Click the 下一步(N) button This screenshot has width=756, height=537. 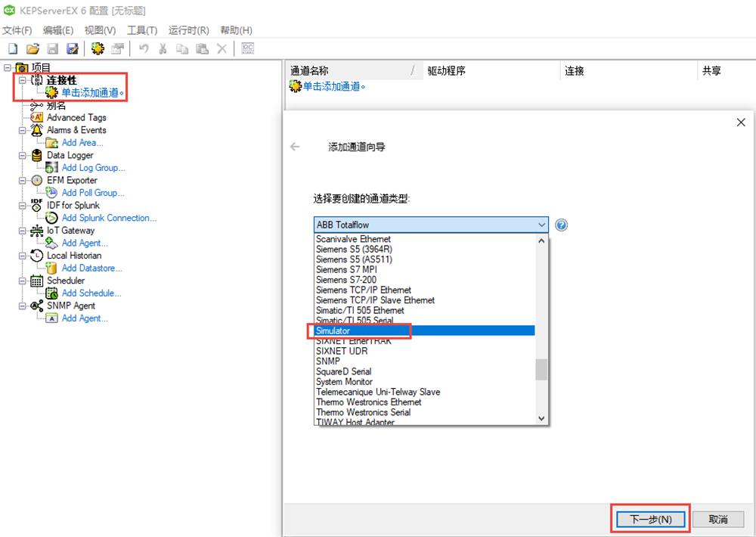(x=651, y=519)
